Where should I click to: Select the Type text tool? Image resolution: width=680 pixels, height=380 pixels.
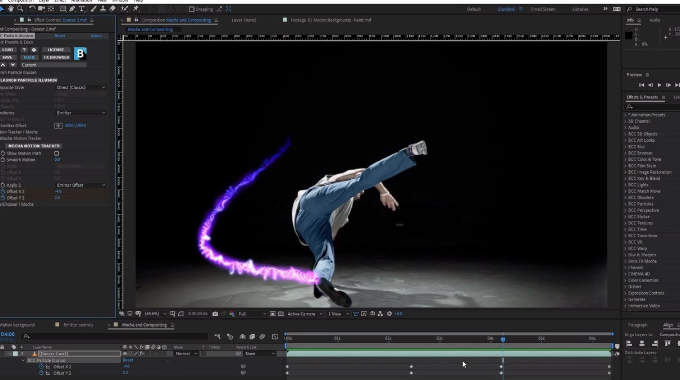(82, 9)
